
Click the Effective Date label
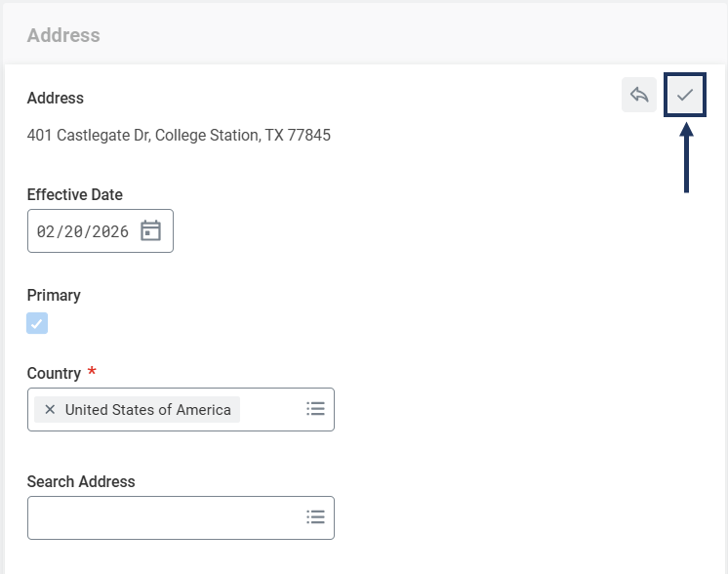click(75, 195)
